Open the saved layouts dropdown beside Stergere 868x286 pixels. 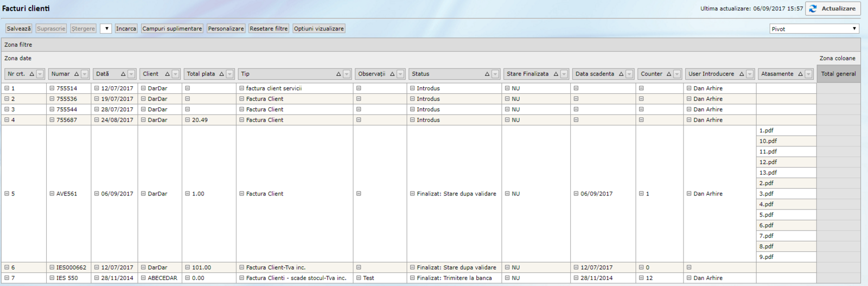click(106, 29)
